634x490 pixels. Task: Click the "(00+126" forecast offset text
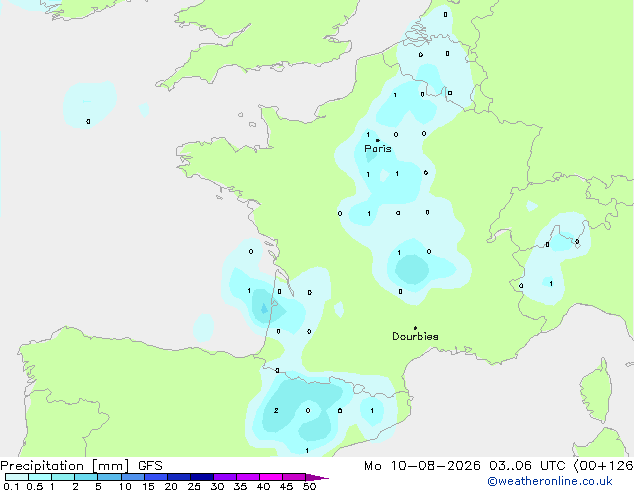point(603,466)
